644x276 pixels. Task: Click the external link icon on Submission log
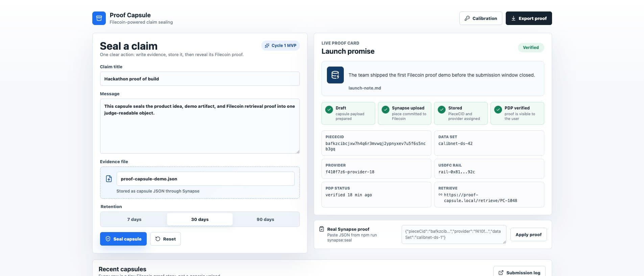(x=501, y=273)
